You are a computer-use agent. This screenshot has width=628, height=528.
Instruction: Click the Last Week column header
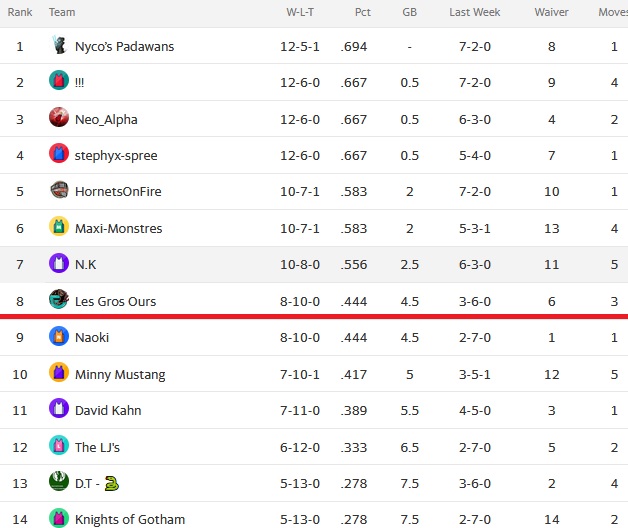point(475,12)
